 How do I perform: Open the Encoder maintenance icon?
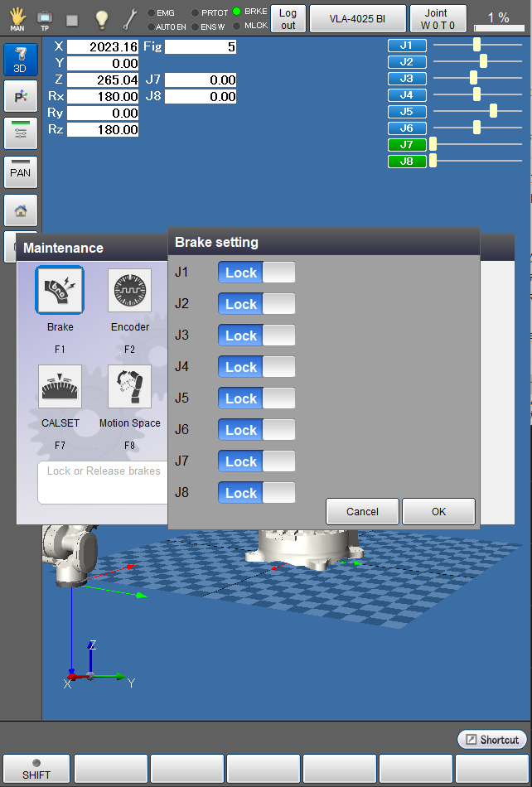click(130, 291)
